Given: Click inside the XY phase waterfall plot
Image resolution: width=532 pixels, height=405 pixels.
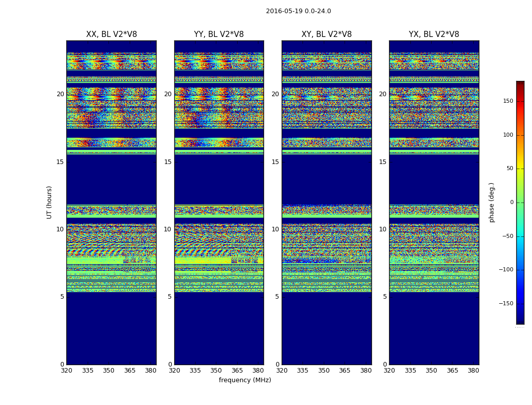Looking at the screenshot, I should click(x=327, y=202).
